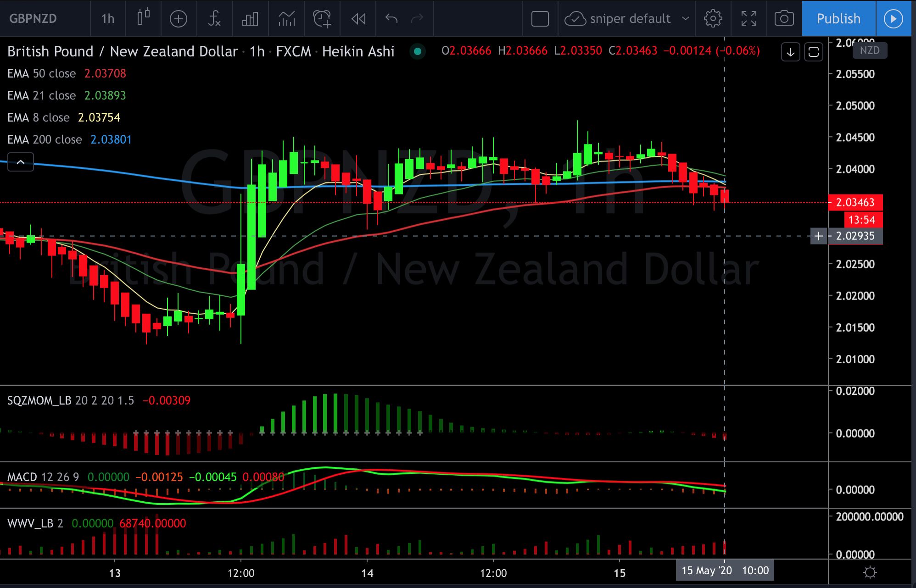Click the EMA 50 value 2.03708
The image size is (916, 588).
click(105, 73)
